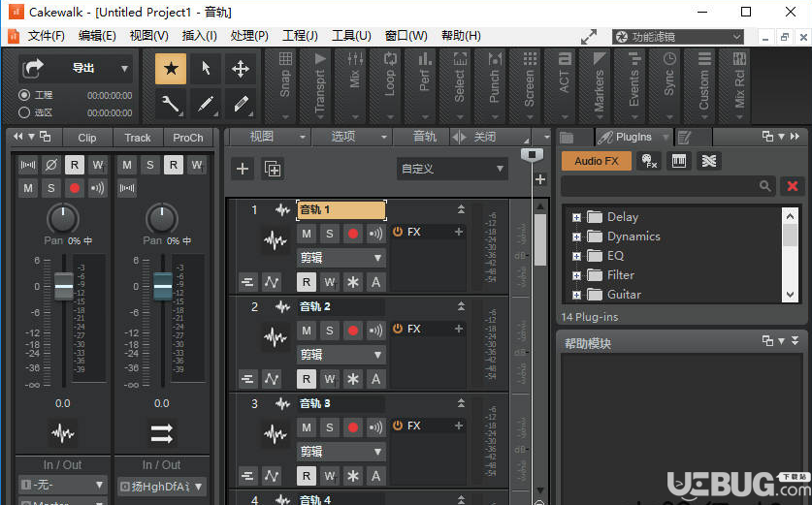812x505 pixels.
Task: Click the plugin search magnifier icon
Action: click(764, 186)
